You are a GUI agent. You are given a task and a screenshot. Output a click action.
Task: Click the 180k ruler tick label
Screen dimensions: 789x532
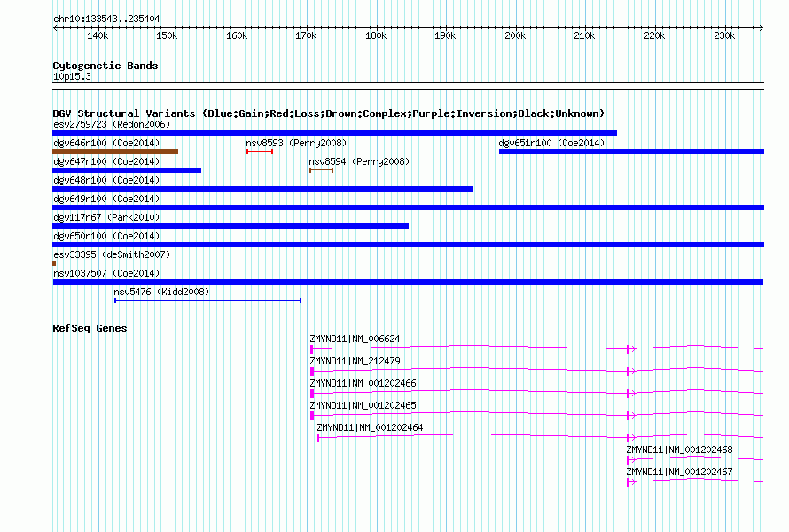pyautogui.click(x=376, y=35)
